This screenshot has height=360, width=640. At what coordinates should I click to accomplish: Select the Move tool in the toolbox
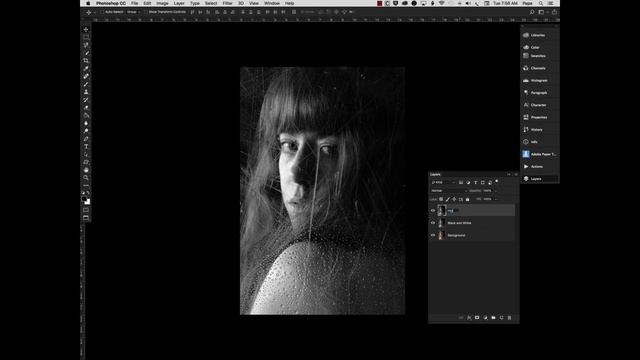tap(86, 29)
